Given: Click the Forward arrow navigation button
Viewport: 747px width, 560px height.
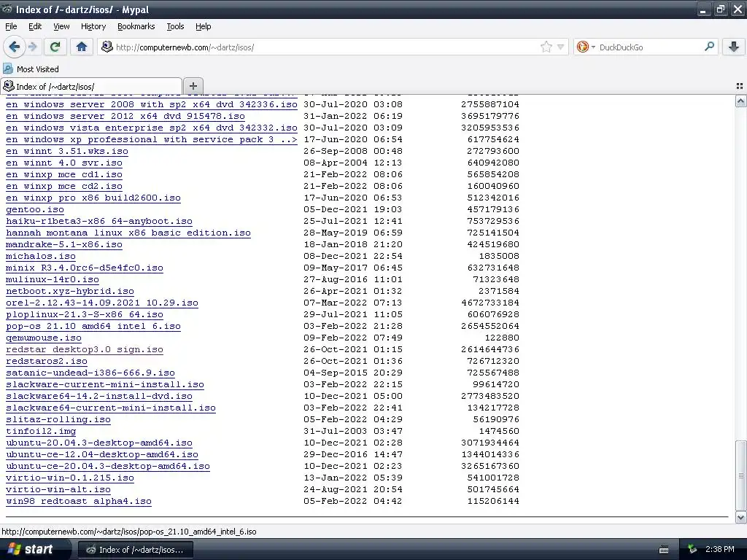Looking at the screenshot, I should click(x=33, y=47).
